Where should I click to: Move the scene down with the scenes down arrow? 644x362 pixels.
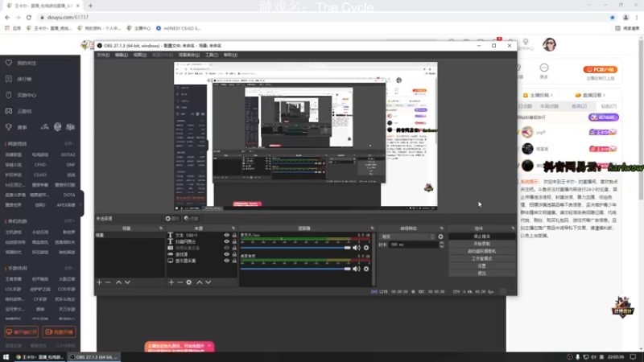click(127, 282)
